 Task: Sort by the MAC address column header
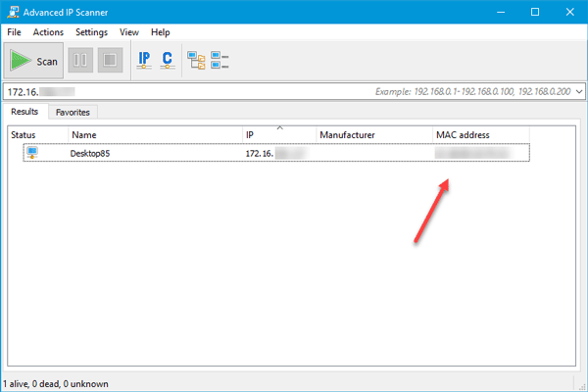point(481,134)
